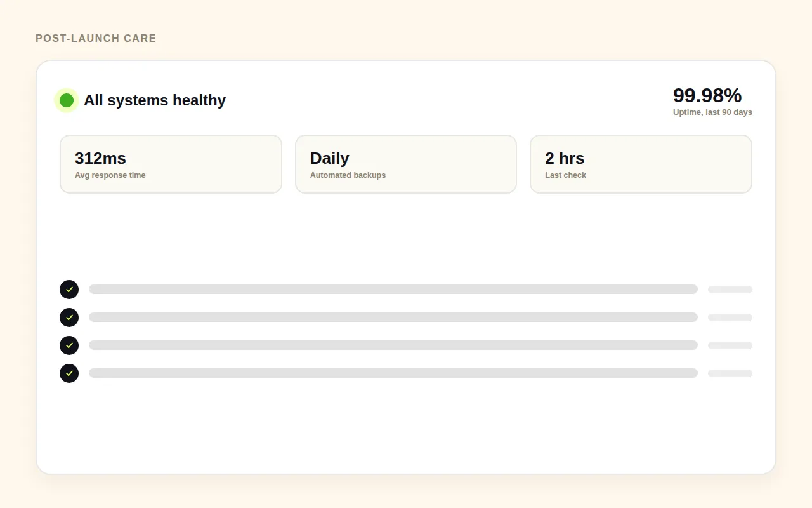Viewport: 812px width, 508px height.
Task: Click the fourth checklist checkmark icon
Action: pos(69,373)
